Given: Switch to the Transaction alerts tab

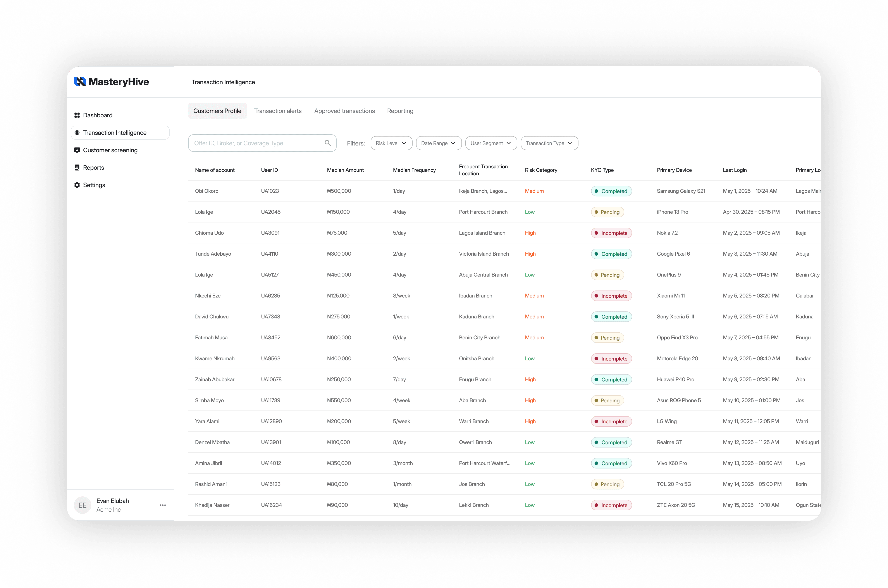Looking at the screenshot, I should [x=278, y=111].
